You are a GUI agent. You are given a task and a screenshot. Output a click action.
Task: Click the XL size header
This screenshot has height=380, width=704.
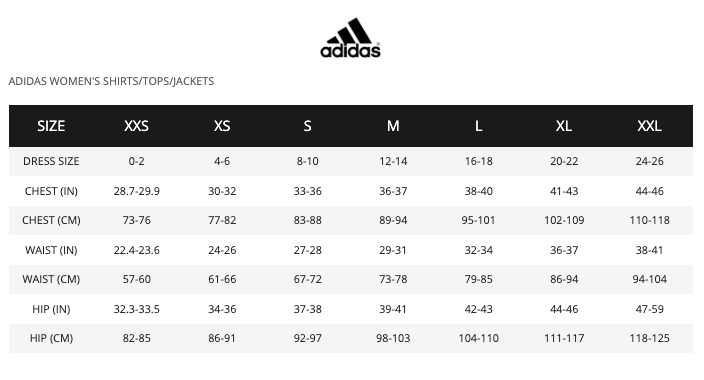[564, 126]
